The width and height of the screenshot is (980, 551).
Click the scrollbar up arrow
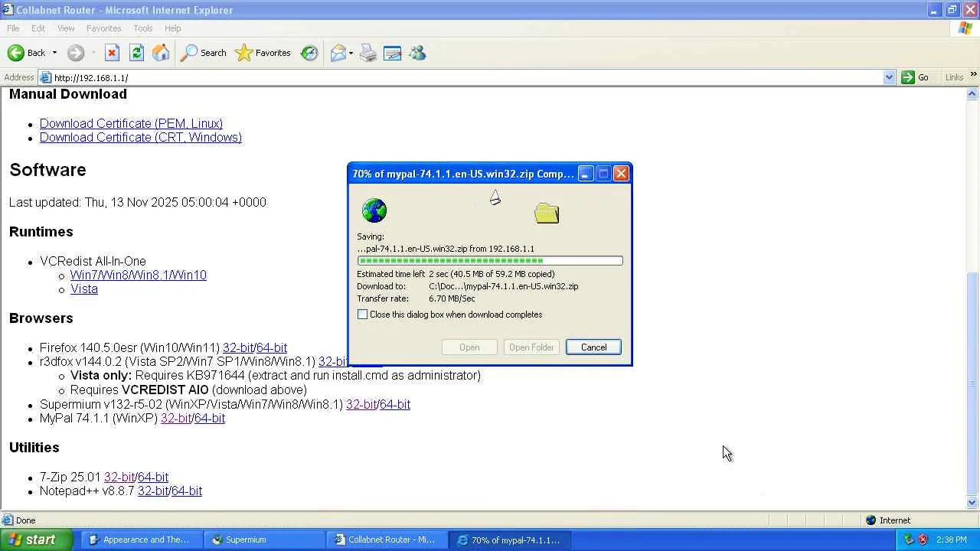972,93
